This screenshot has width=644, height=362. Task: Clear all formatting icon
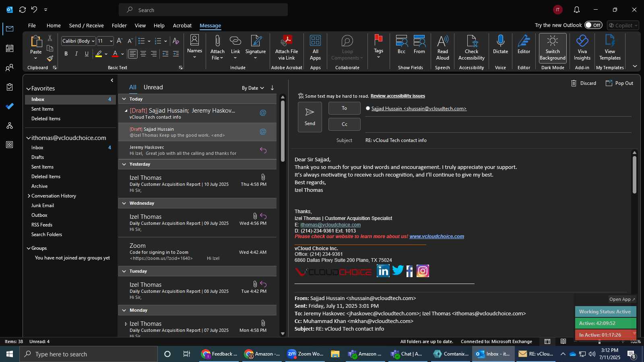(175, 41)
